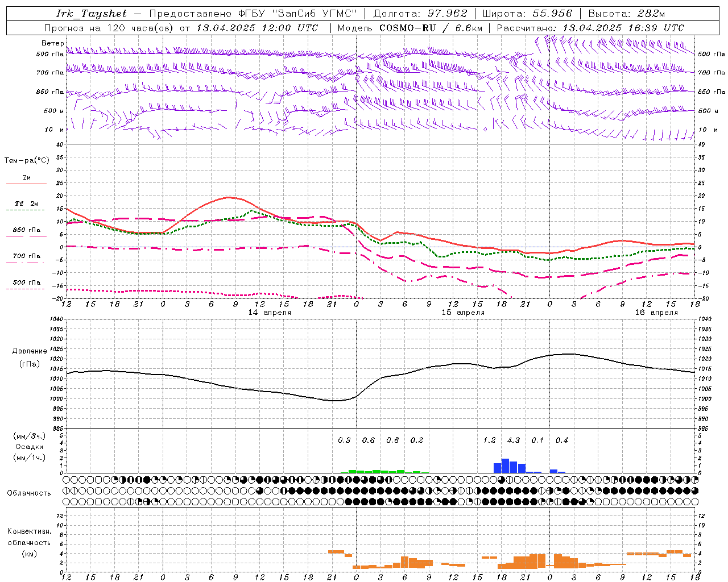The width and height of the screenshot is (728, 582).
Task: Click the date label 15 апреля
Action: coord(463,312)
